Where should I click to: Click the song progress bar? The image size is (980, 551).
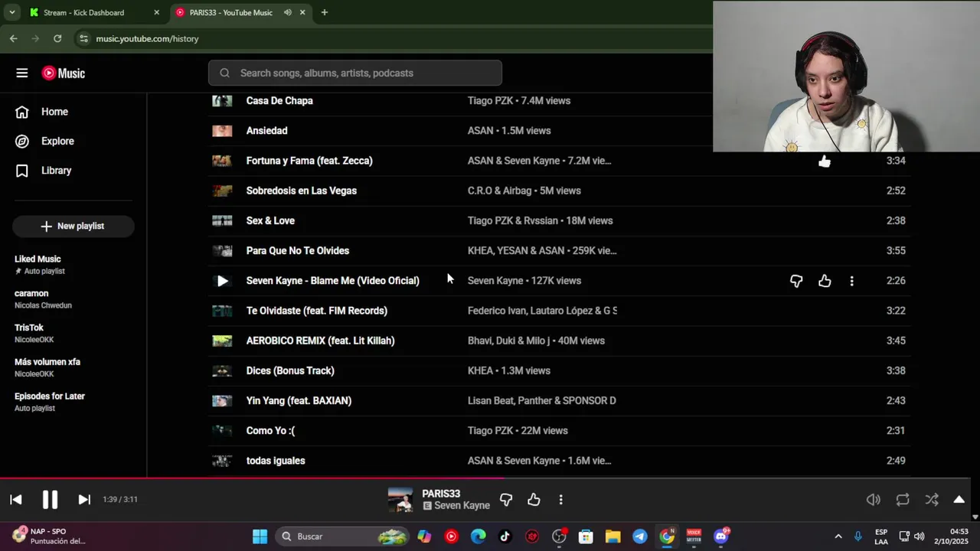[x=485, y=478]
